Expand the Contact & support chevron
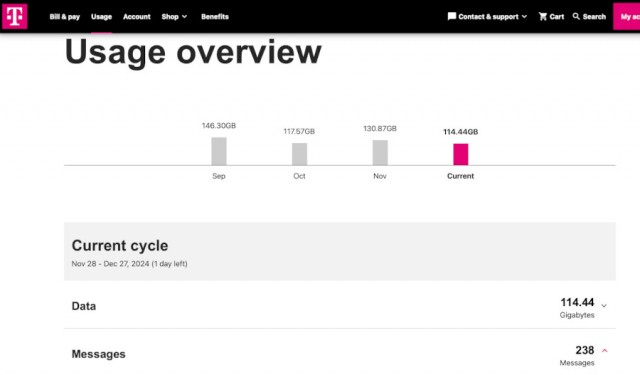Screen dimensions: 640x375 [x=524, y=17]
